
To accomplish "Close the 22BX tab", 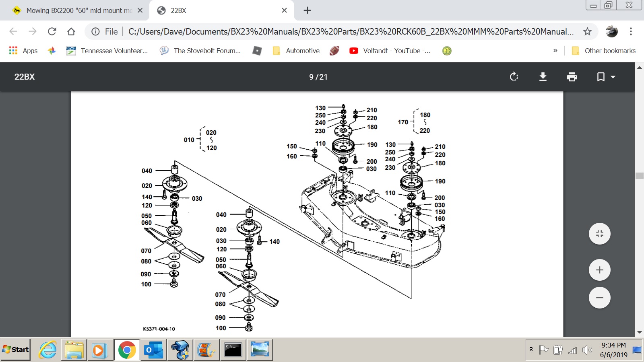I will click(284, 10).
